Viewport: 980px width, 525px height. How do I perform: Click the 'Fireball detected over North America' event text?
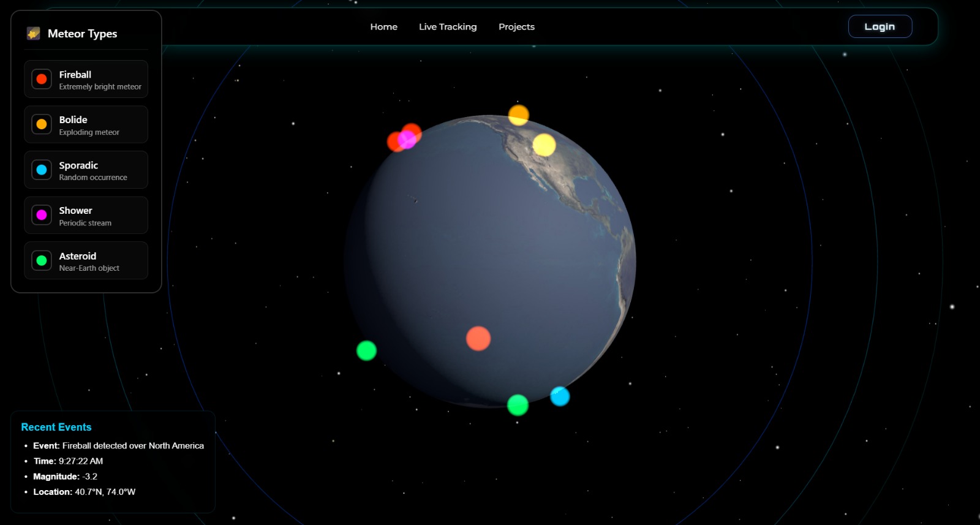coord(133,445)
